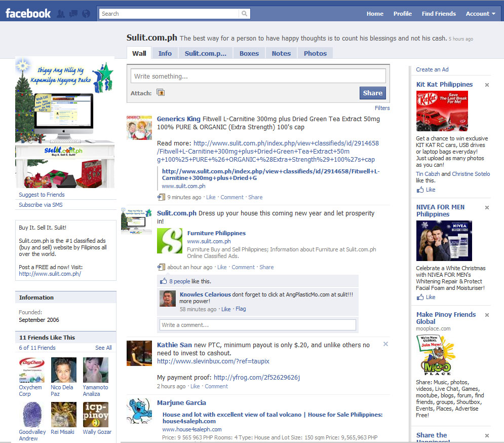Open notifications globe icon
The height and width of the screenshot is (443, 504).
[x=86, y=14]
